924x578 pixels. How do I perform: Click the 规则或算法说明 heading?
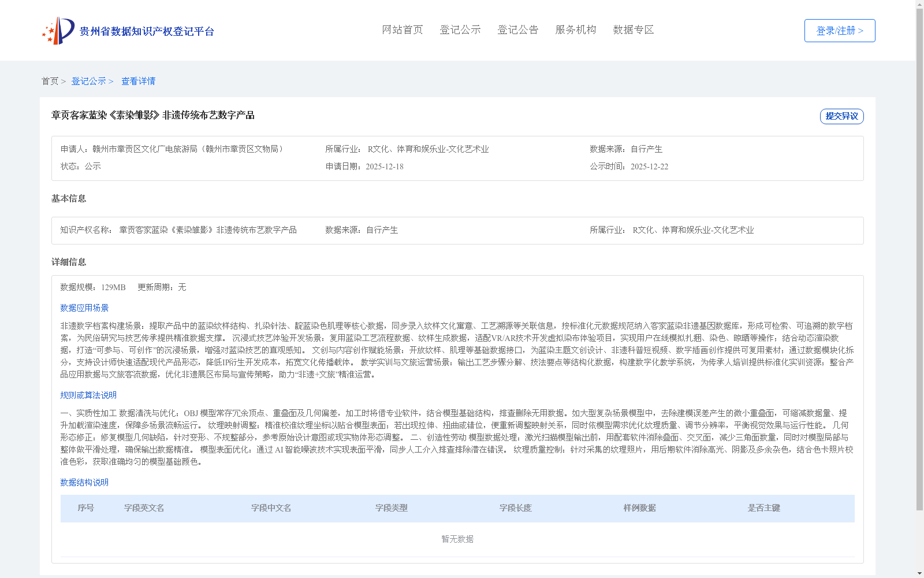pyautogui.click(x=88, y=395)
